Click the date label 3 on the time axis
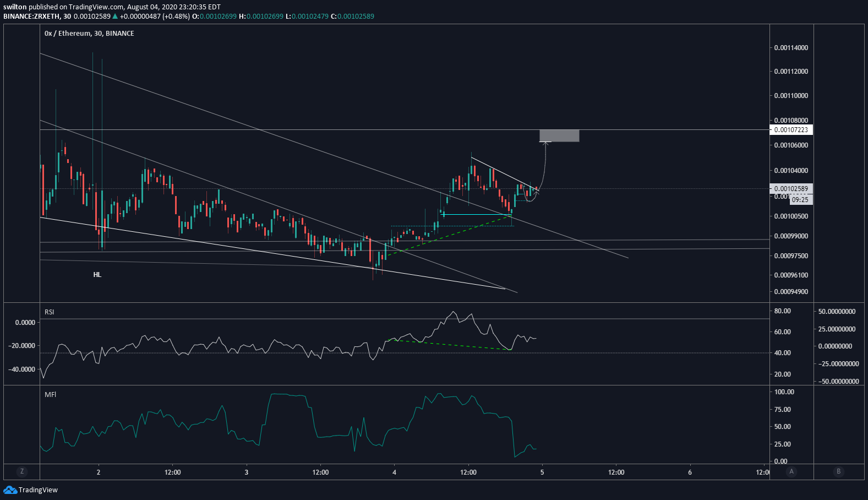Image resolution: width=868 pixels, height=500 pixels. click(x=247, y=472)
